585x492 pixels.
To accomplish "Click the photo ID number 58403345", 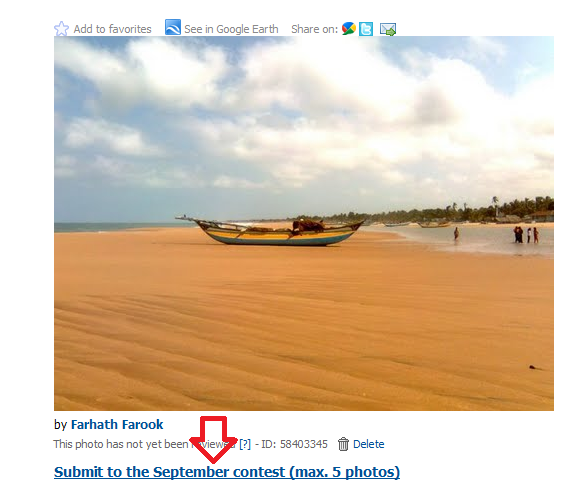I will (303, 444).
